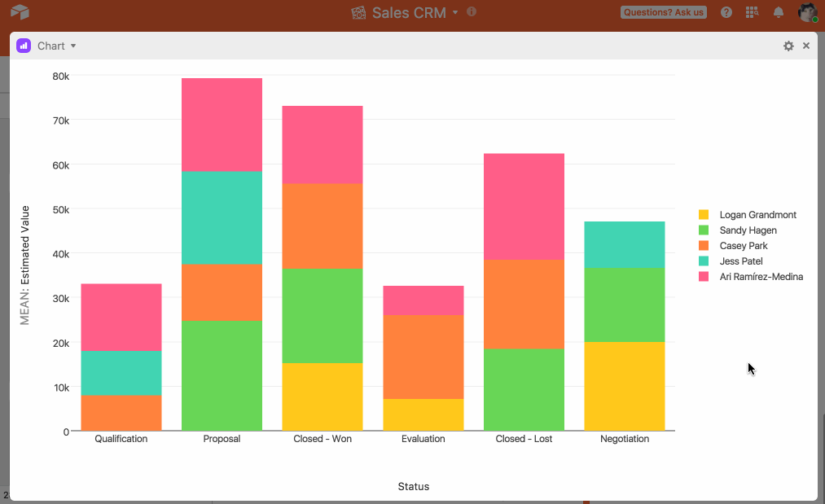Click the teal segment of the Qualification bar

[x=121, y=373]
